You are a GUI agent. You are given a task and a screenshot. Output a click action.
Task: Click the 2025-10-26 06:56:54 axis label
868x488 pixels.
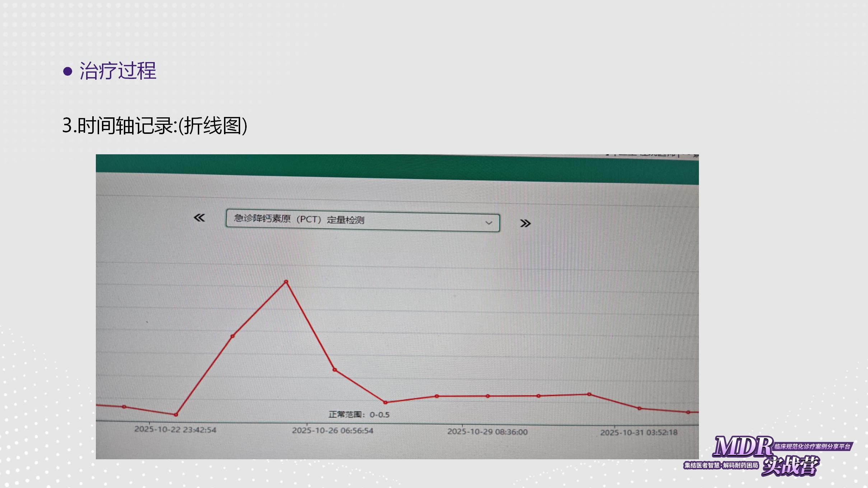[332, 431]
